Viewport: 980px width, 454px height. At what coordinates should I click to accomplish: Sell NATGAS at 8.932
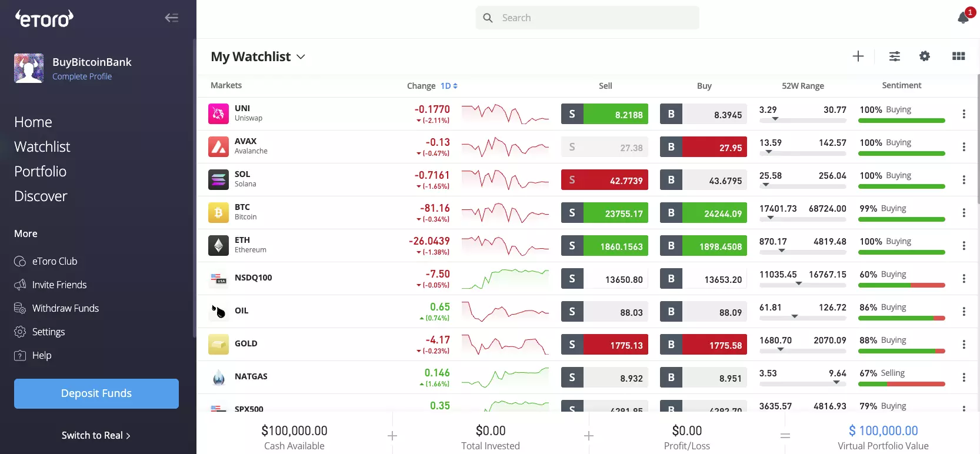point(605,378)
